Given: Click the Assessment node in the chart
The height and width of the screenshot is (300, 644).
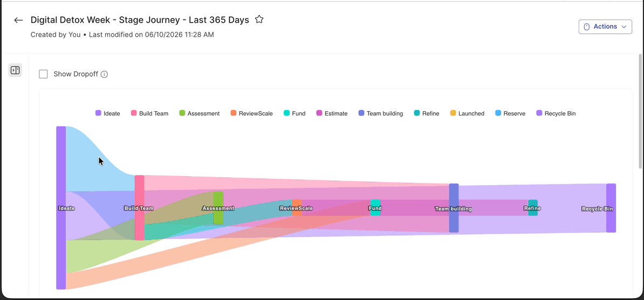Looking at the screenshot, I should tap(218, 208).
